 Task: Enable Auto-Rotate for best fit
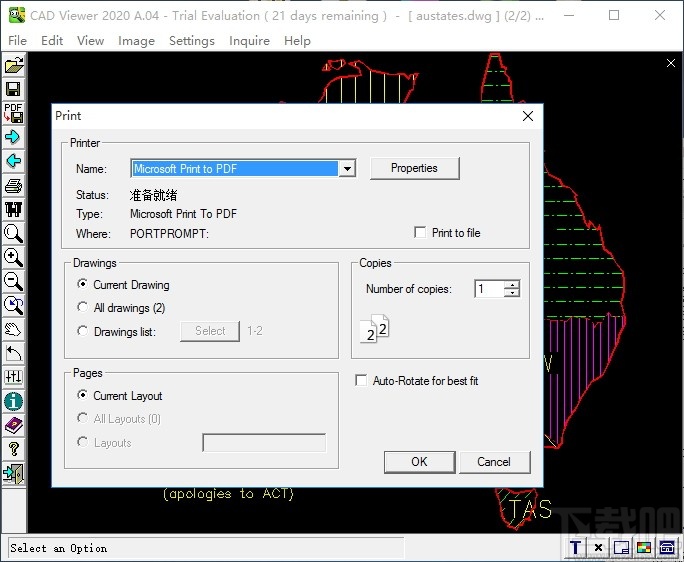point(361,380)
